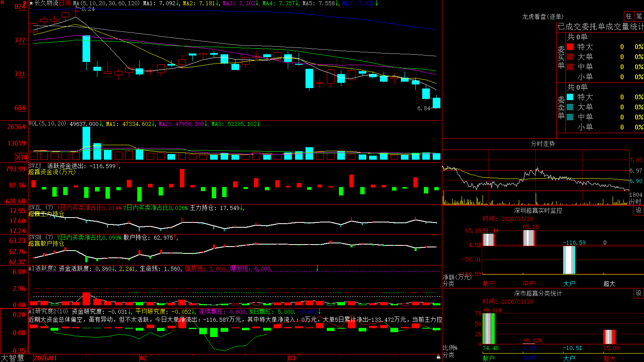Click the 2026/01 date marker
Screen dimensions: 644x362
(x=45, y=358)
